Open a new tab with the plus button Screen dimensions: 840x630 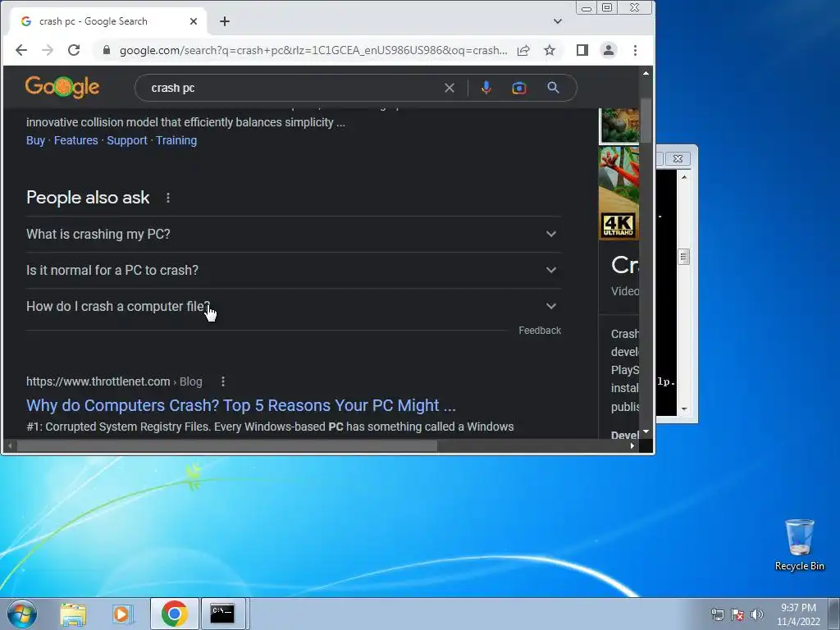point(225,21)
